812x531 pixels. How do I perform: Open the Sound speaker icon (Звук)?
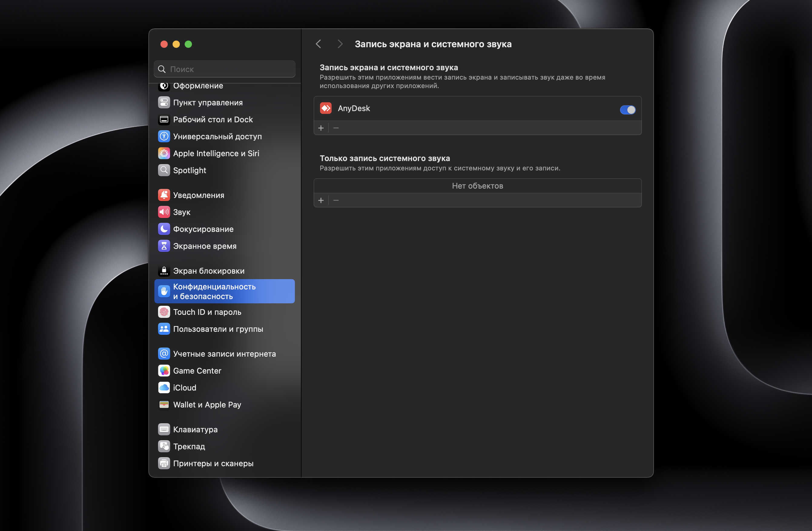pos(164,212)
